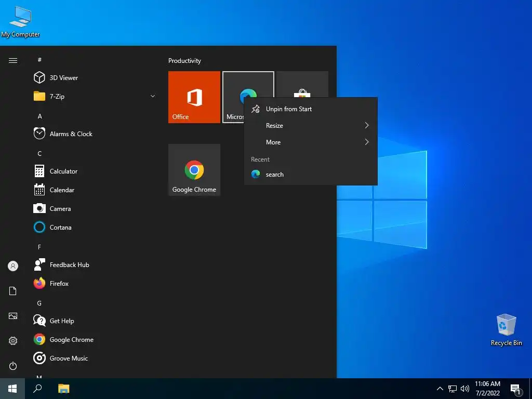Click the Productivity group title
This screenshot has width=532, height=399.
pos(184,61)
